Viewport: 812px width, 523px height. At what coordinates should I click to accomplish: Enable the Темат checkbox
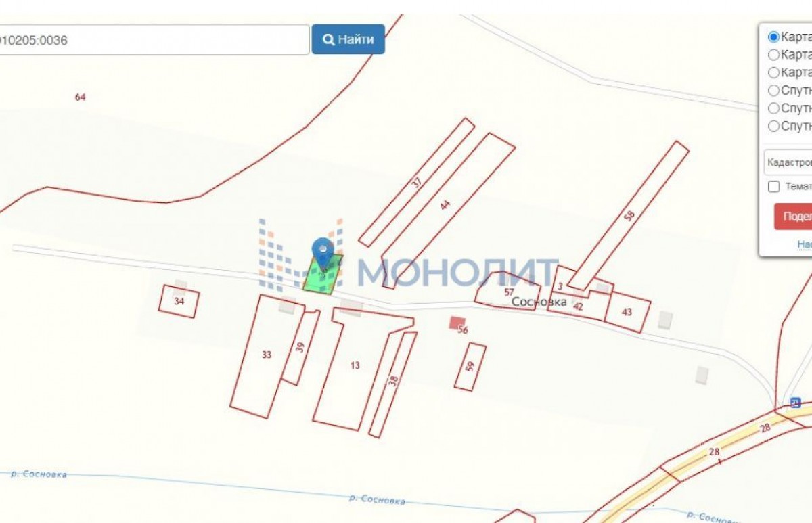tap(774, 186)
